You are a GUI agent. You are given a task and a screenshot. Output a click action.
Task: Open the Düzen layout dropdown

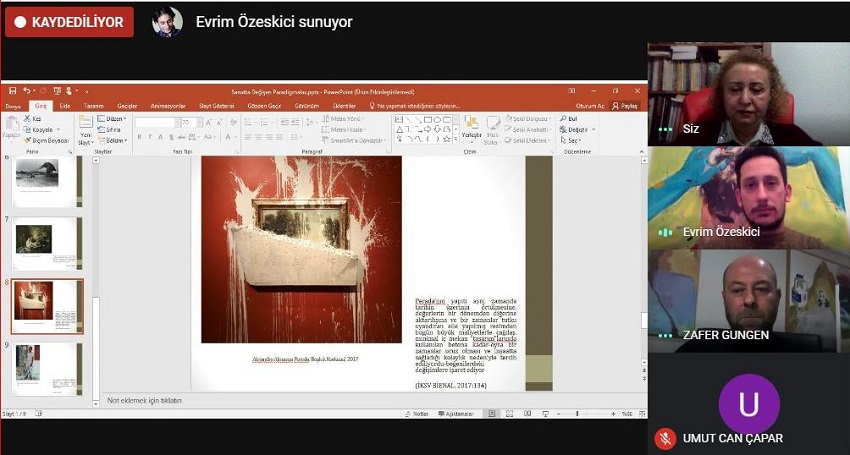click(114, 119)
